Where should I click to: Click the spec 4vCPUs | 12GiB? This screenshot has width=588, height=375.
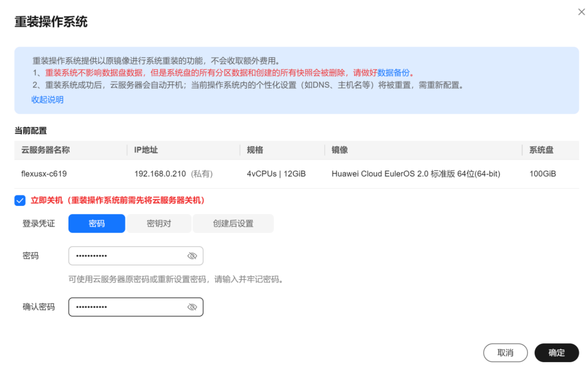pyautogui.click(x=276, y=174)
